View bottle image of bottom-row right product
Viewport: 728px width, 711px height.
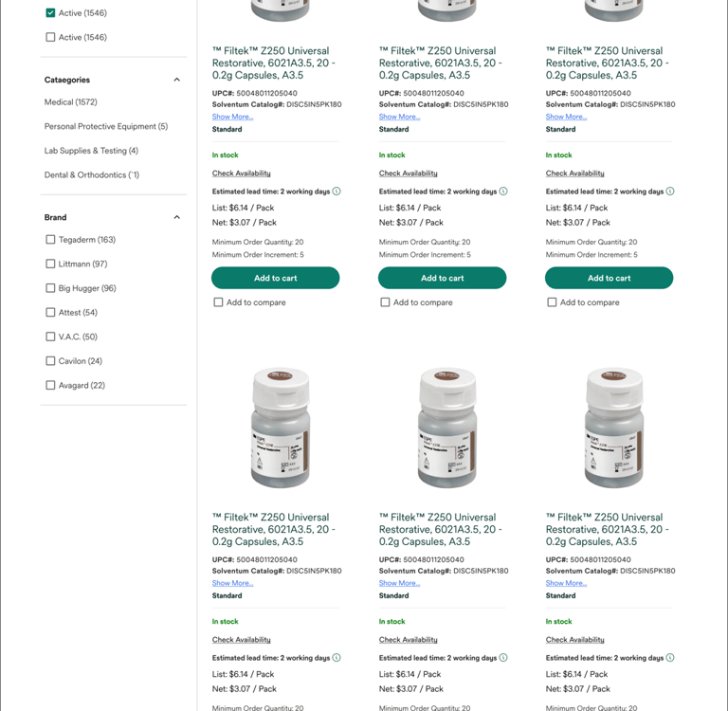tap(614, 428)
